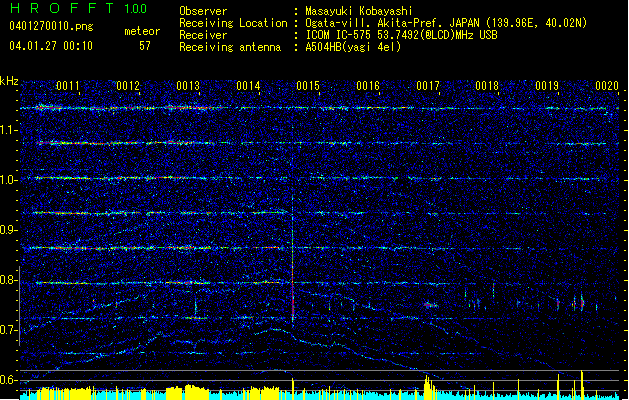The width and height of the screenshot is (629, 400).
Task: Click the HROFFT 1.0.0 title text
Action: [78, 8]
